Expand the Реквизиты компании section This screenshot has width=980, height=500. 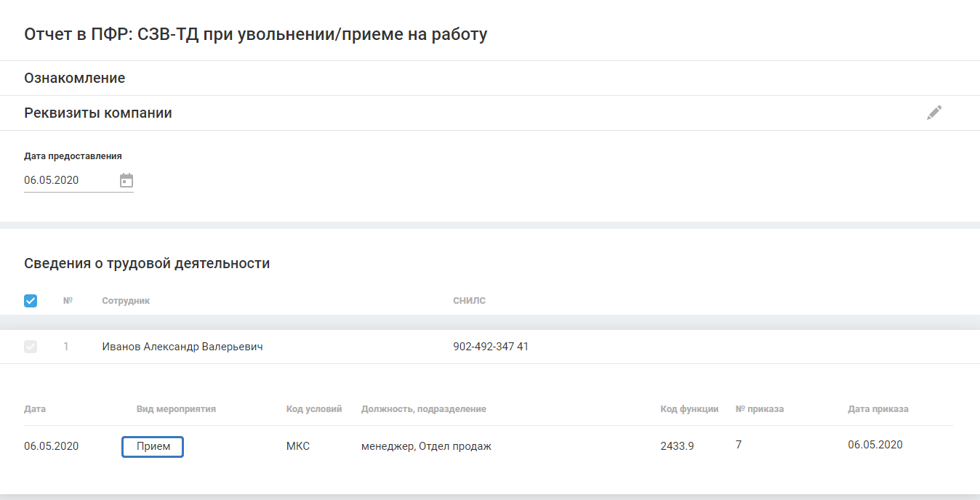point(98,113)
